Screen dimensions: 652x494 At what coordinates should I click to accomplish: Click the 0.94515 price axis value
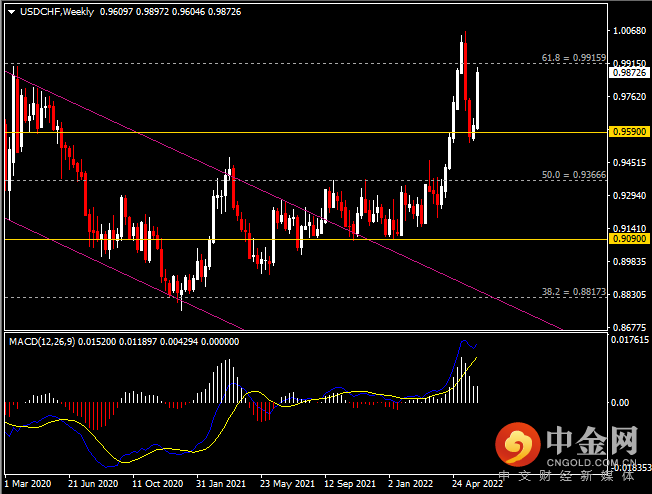coord(630,163)
